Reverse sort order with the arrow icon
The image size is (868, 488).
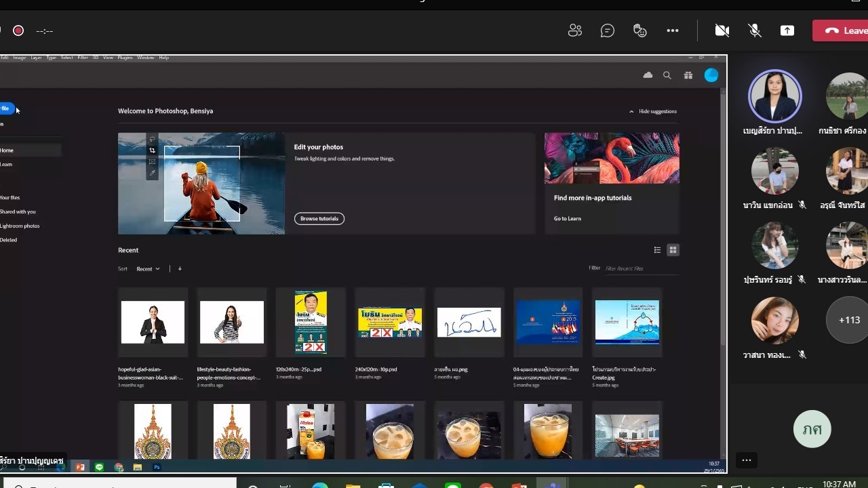click(180, 269)
